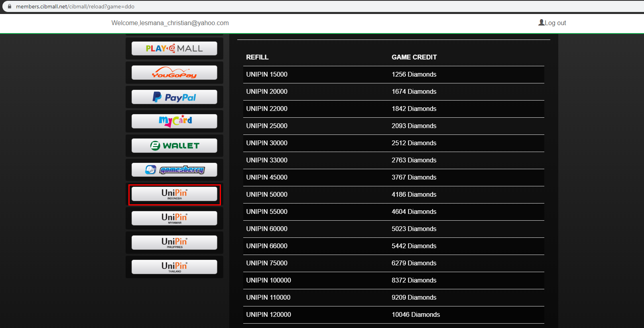Select the UNIPIN 15000 refill row
The width and height of the screenshot is (644, 328).
tap(394, 75)
